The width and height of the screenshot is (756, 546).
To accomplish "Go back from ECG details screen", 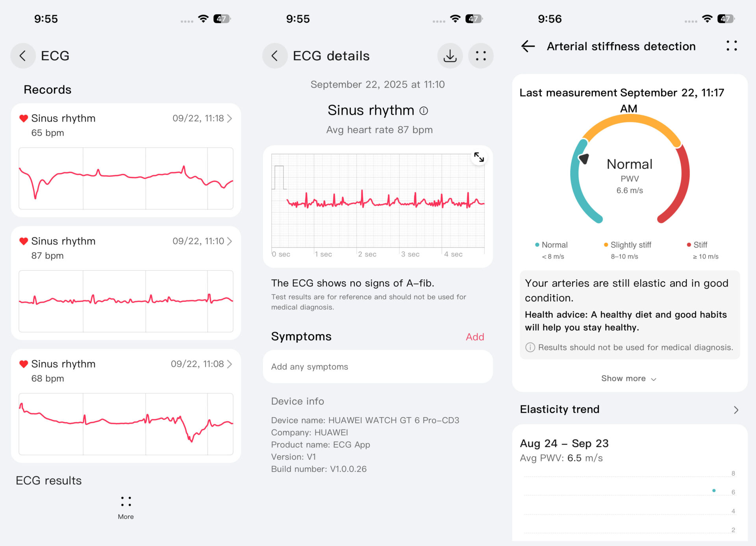I will click(275, 56).
